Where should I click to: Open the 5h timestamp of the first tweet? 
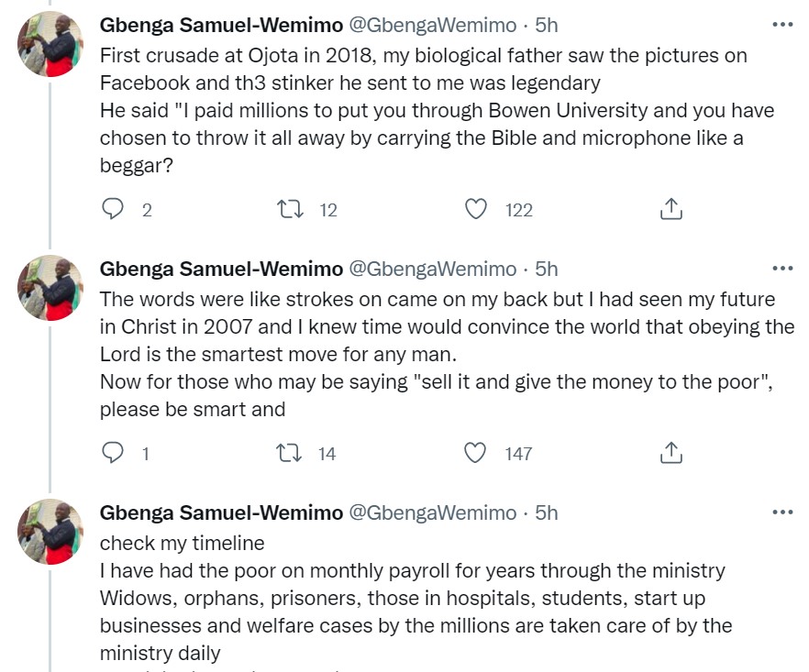click(546, 25)
